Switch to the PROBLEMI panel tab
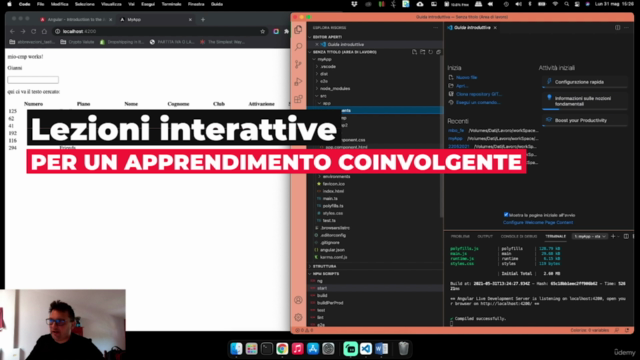This screenshot has width=640, height=360. [460, 236]
